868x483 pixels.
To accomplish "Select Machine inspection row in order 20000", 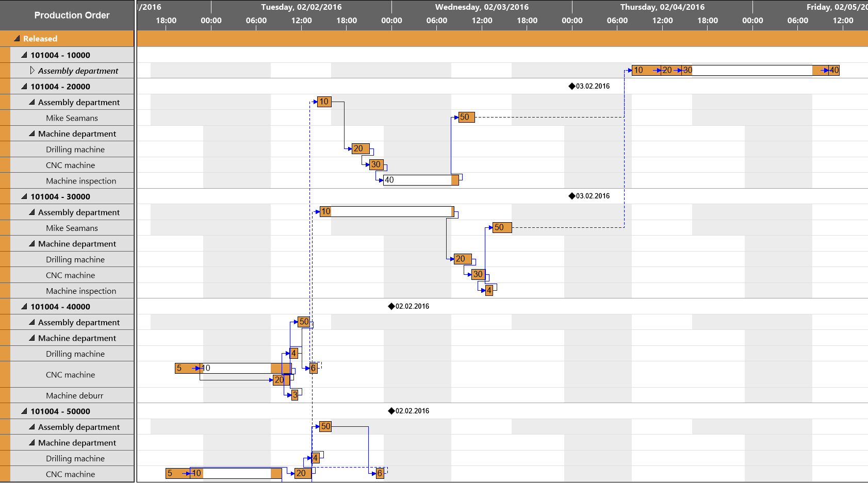I will coord(72,181).
